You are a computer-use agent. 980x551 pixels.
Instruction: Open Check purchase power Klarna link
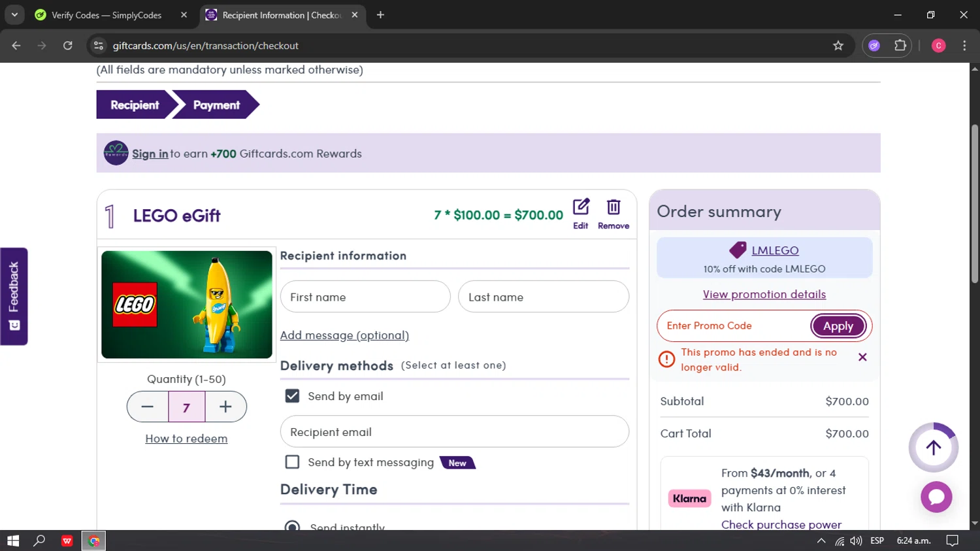(x=781, y=524)
